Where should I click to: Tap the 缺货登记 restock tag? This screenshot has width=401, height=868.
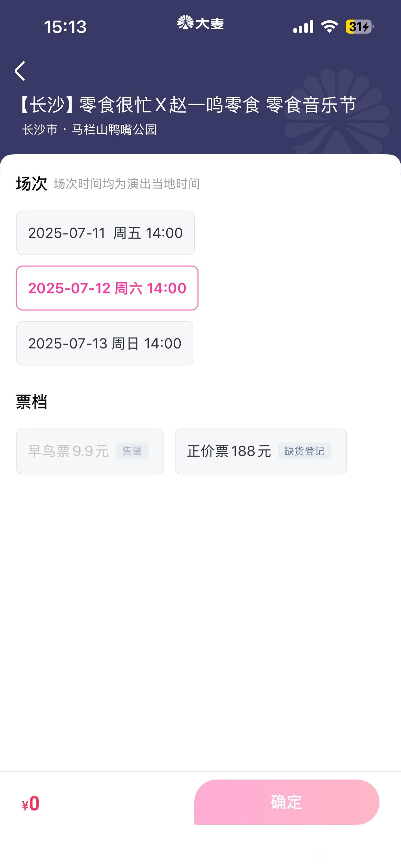tap(304, 451)
